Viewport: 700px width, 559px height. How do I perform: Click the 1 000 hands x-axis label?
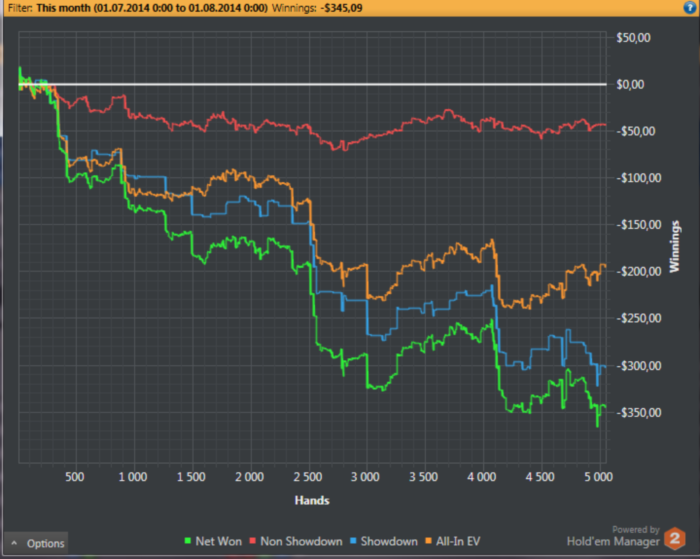(133, 477)
